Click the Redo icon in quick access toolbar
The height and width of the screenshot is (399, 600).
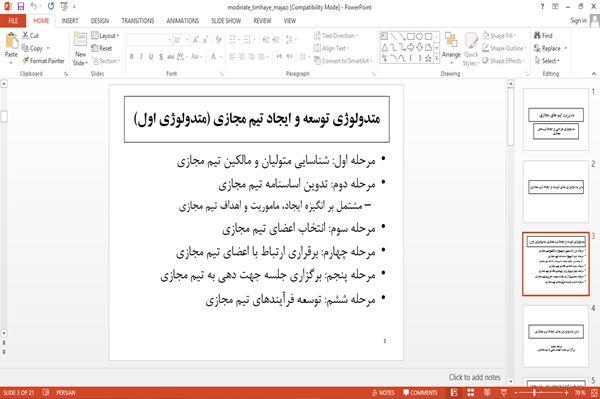[x=51, y=6]
